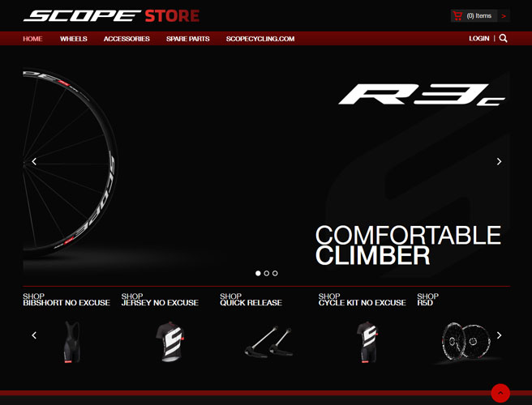Open the Accessories menu
Image resolution: width=532 pixels, height=405 pixels.
pyautogui.click(x=127, y=39)
